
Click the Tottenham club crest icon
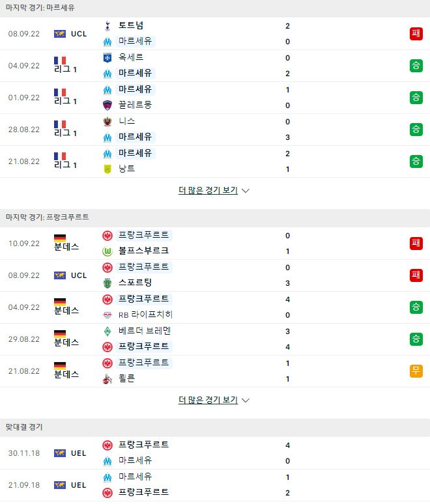coord(107,25)
